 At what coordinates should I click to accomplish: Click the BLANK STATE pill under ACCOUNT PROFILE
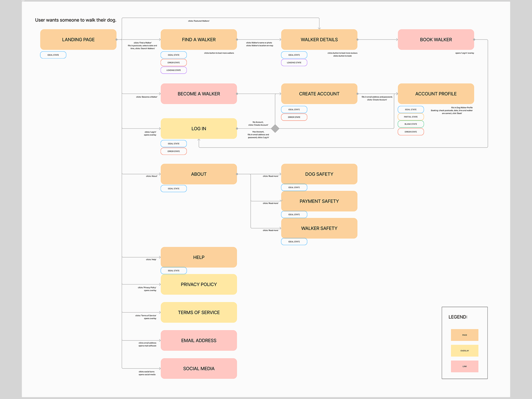pos(410,124)
